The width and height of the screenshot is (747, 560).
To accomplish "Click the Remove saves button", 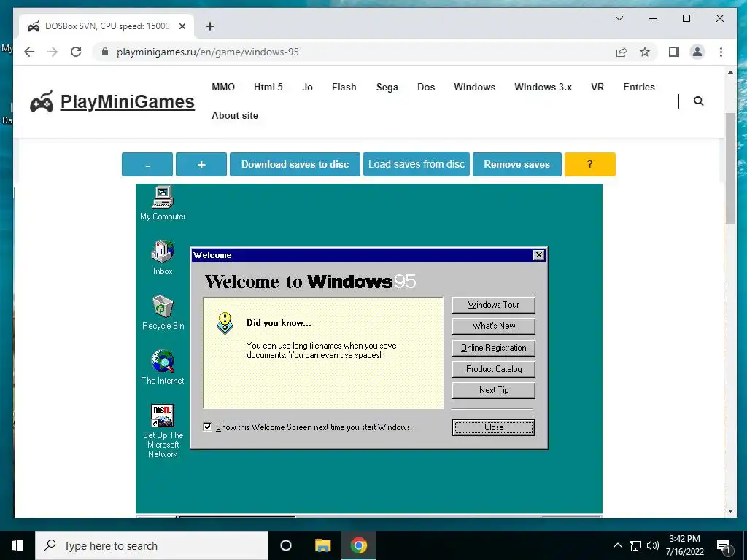I will (x=517, y=164).
